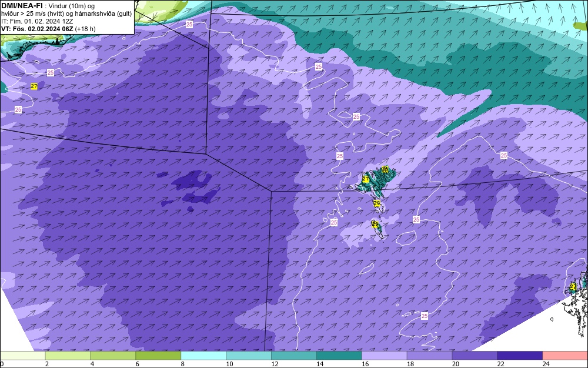Click the olive green 6–8 m/s legend swatch
The height and width of the screenshot is (368, 588).
click(158, 356)
